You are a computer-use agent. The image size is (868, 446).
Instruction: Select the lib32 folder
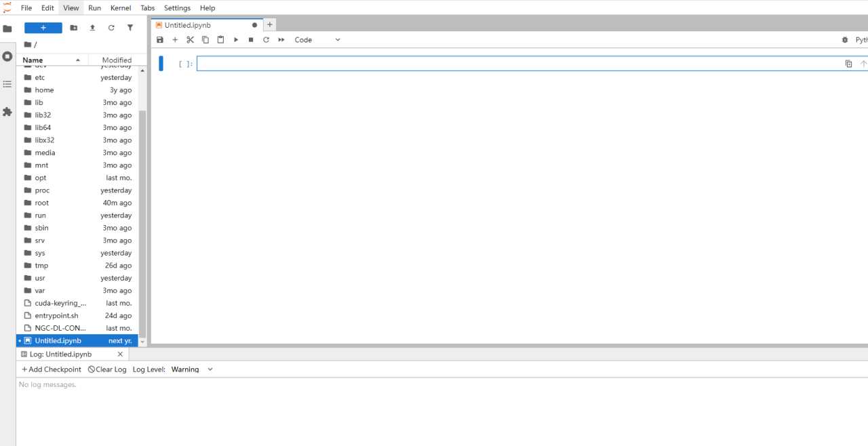pyautogui.click(x=77, y=115)
